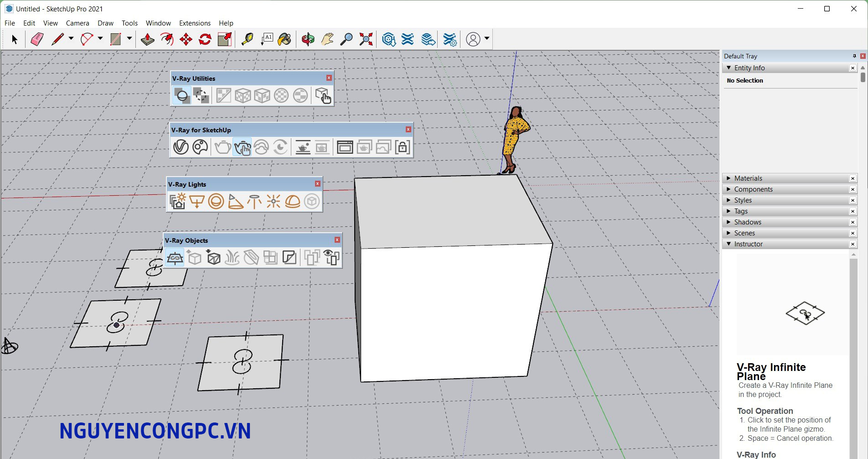Open the Extensions menu
Image resolution: width=868 pixels, height=459 pixels.
pyautogui.click(x=195, y=23)
